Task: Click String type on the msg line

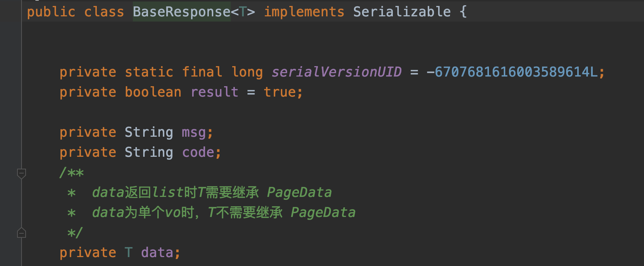Action: click(149, 132)
